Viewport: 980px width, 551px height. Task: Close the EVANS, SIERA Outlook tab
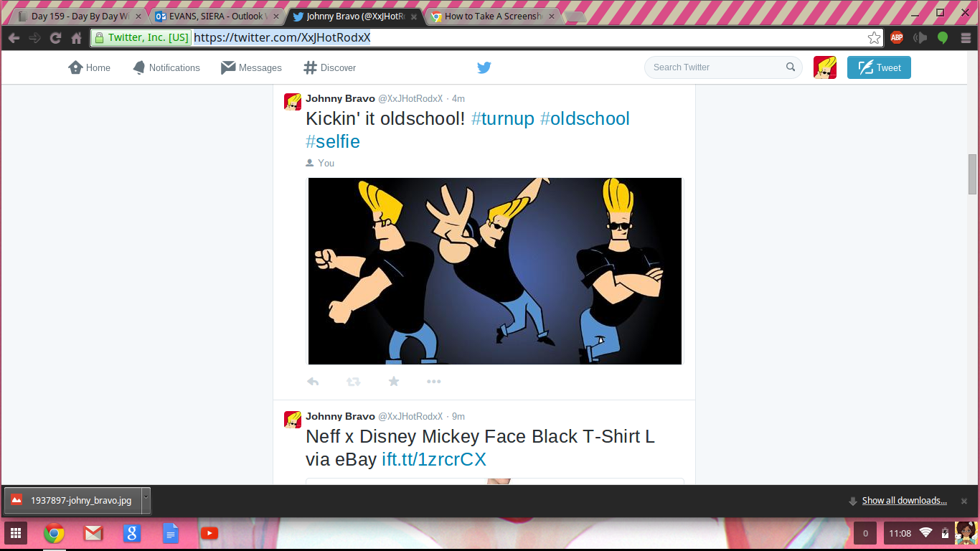(x=276, y=17)
